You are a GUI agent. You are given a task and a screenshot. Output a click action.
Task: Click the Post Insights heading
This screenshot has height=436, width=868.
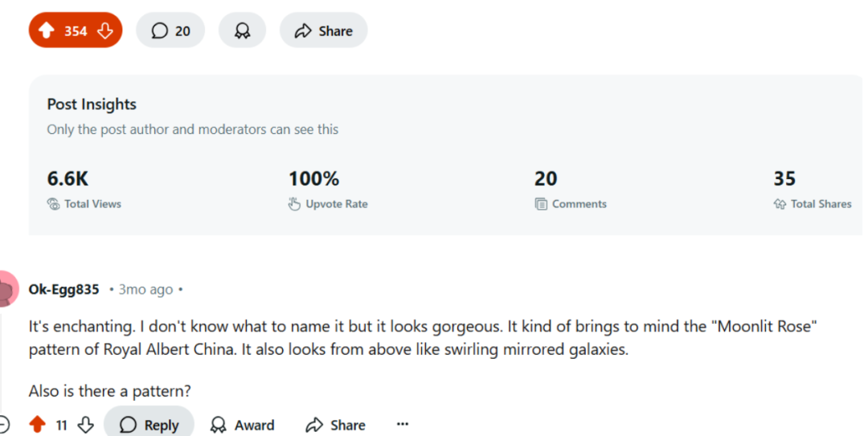point(92,104)
